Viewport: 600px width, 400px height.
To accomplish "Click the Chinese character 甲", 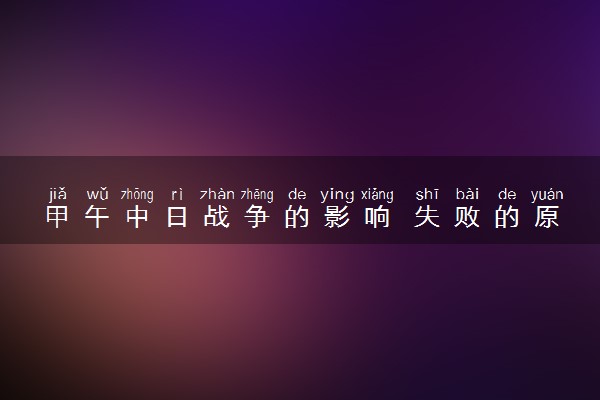I will click(57, 217).
